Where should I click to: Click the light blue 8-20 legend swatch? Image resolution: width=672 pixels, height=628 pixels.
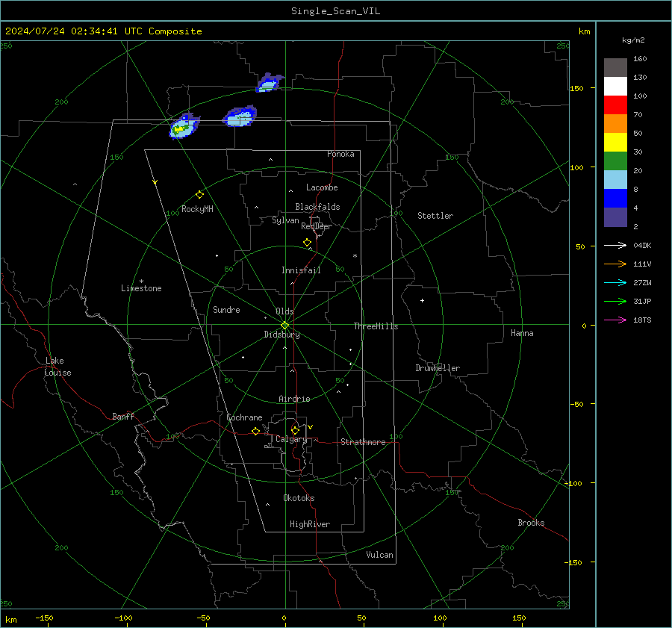pyautogui.click(x=615, y=180)
